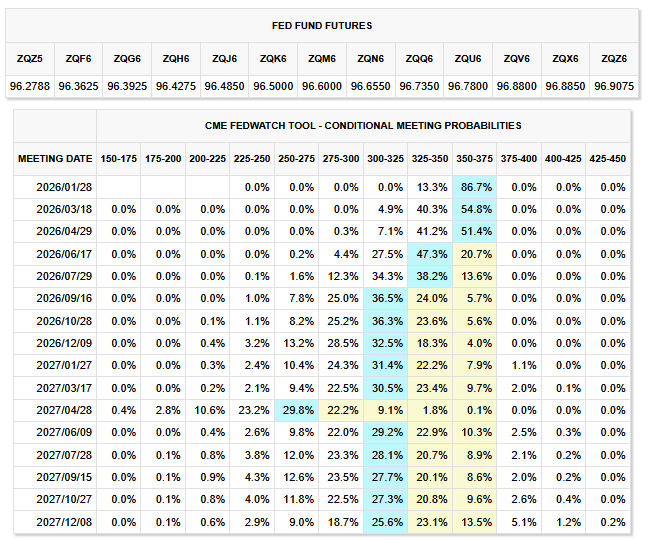Select the Meeting Date column header
The width and height of the screenshot is (672, 540).
coord(55,158)
